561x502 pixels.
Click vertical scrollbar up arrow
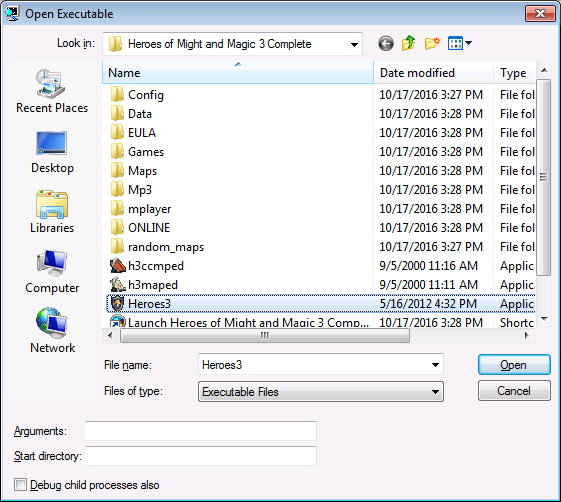(x=544, y=70)
